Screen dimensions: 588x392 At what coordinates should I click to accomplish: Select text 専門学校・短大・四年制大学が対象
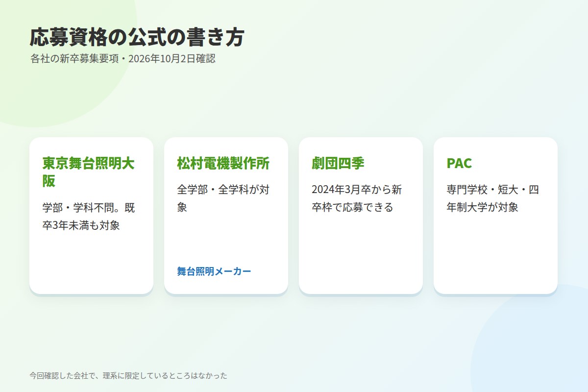[493, 198]
